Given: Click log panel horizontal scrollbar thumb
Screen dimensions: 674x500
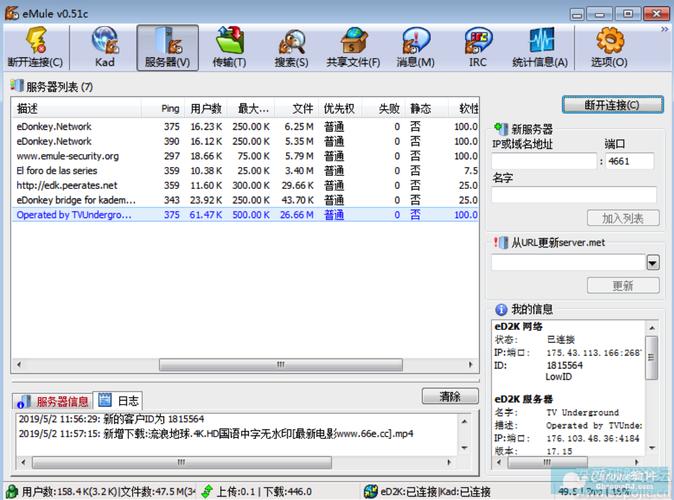Looking at the screenshot, I should coord(182,463).
